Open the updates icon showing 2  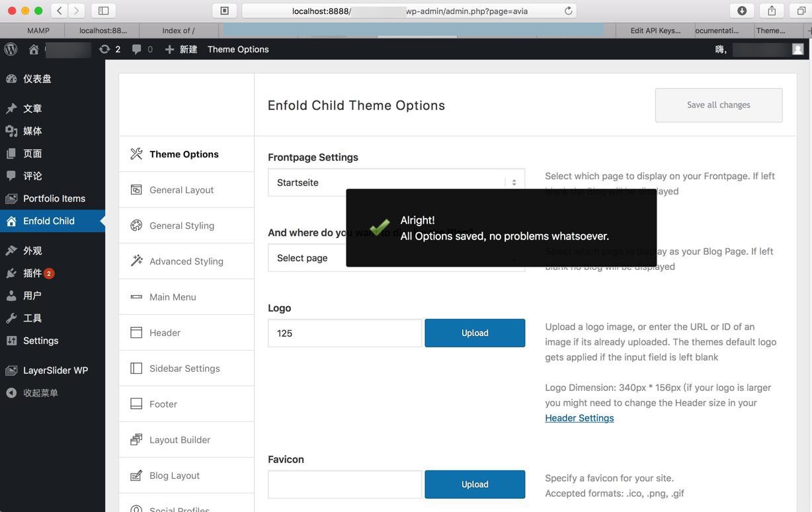click(x=109, y=50)
